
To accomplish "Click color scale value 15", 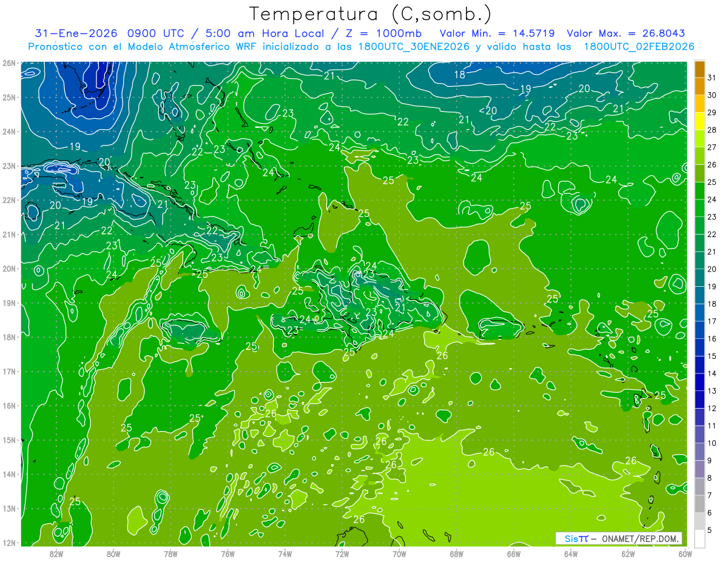I will pyautogui.click(x=712, y=356).
